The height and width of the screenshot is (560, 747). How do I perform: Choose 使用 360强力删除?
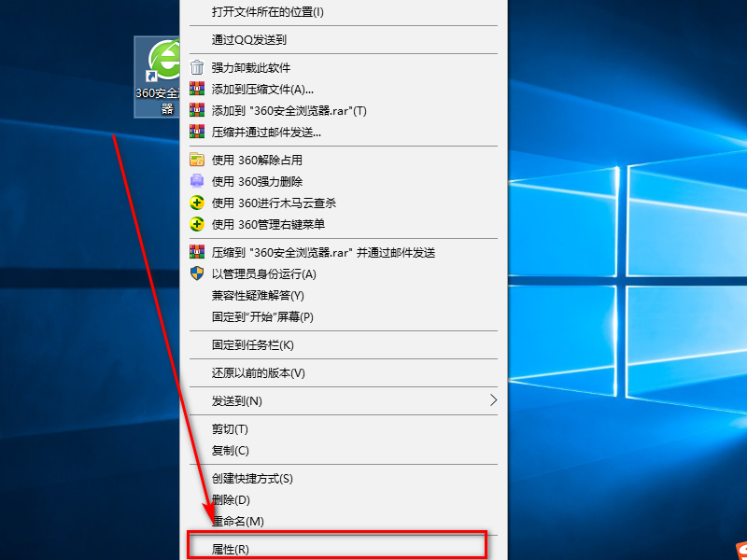(x=344, y=181)
